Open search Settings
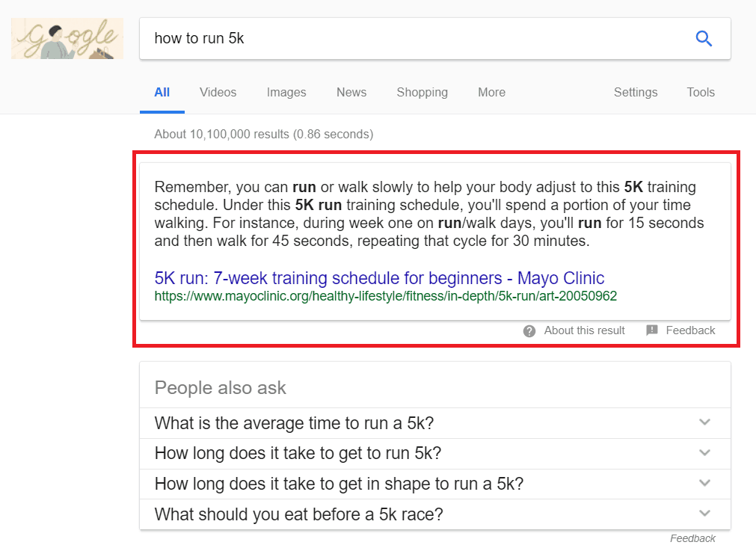This screenshot has width=756, height=551. (636, 93)
